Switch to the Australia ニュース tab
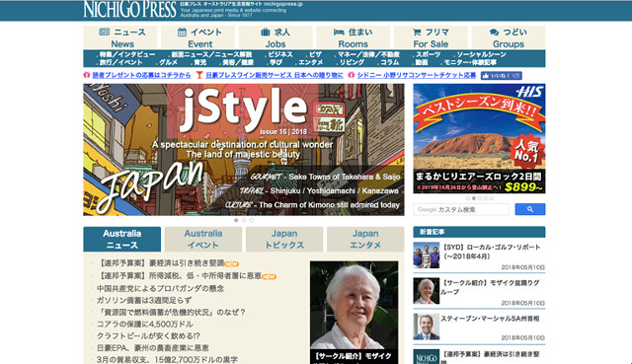 (121, 239)
